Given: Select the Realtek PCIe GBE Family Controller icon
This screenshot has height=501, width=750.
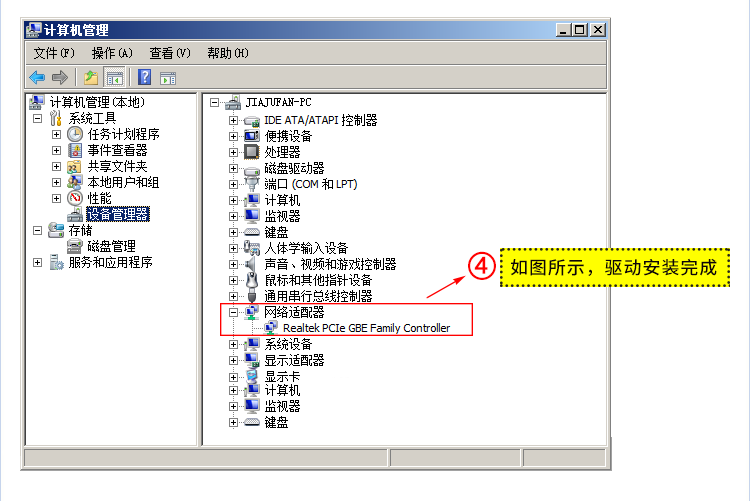Looking at the screenshot, I should tap(271, 328).
